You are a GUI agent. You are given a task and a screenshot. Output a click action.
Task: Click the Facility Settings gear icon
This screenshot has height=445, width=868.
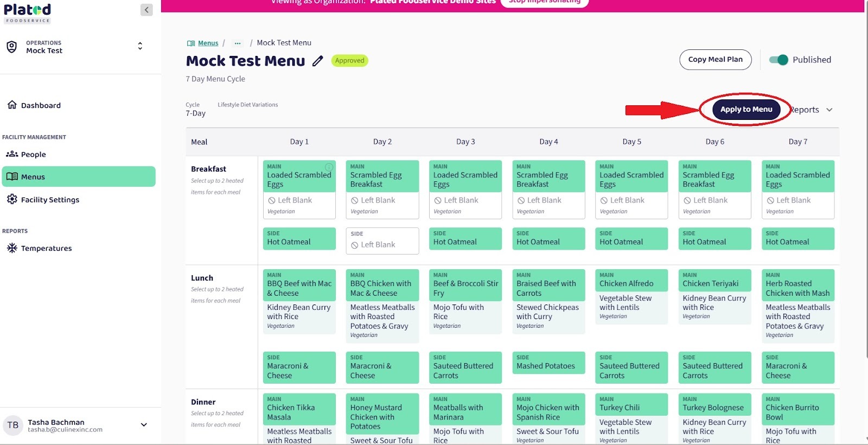(x=12, y=199)
